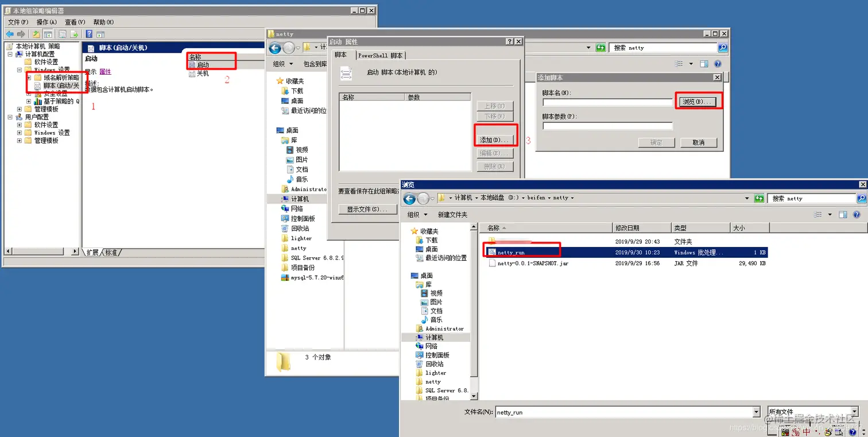Open the 操作(A) menu
Viewport: 868px width, 437px height.
46,22
